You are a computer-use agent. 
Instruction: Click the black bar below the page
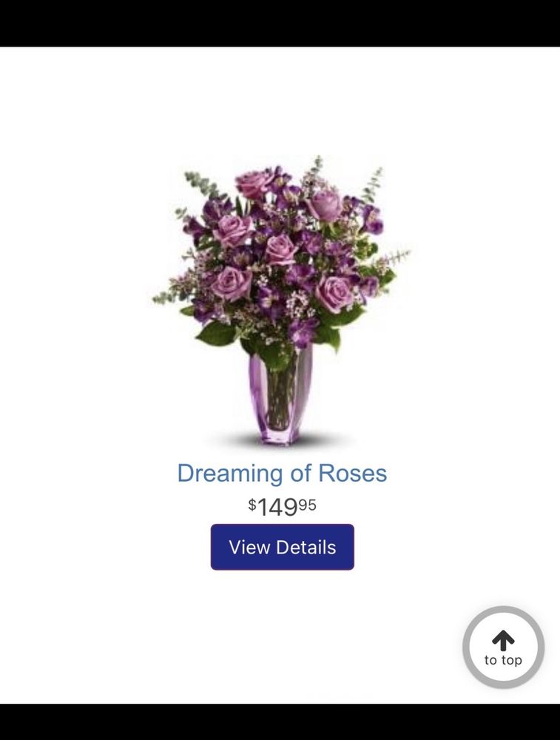(x=280, y=722)
